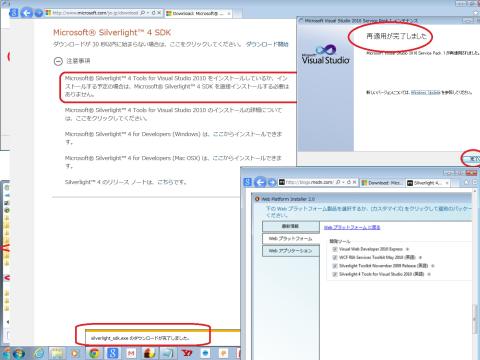Click the Google icon beside the microsoft.com back button
The width and height of the screenshot is (480, 360).
[x=14, y=13]
